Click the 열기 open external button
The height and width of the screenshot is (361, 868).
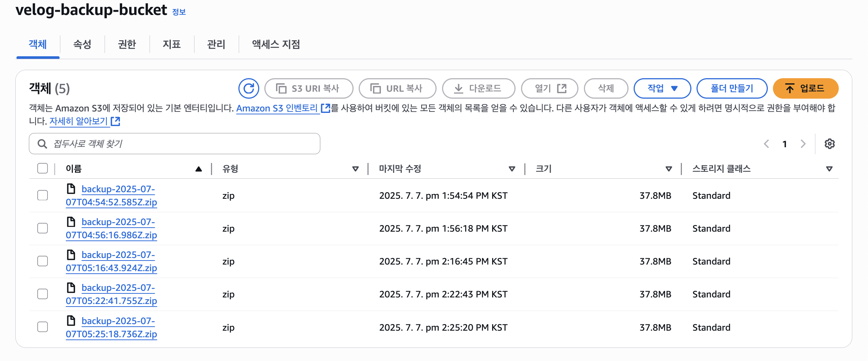550,88
